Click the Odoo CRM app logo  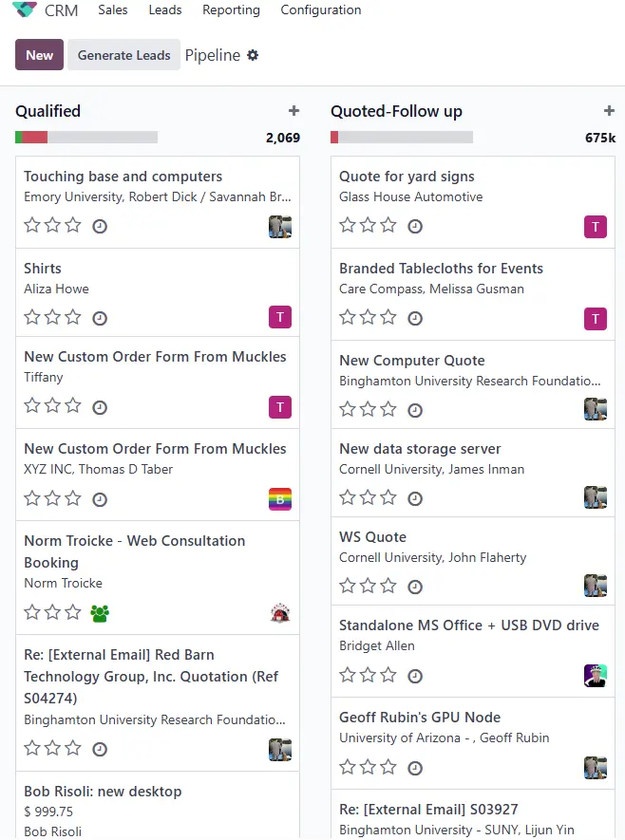24,9
